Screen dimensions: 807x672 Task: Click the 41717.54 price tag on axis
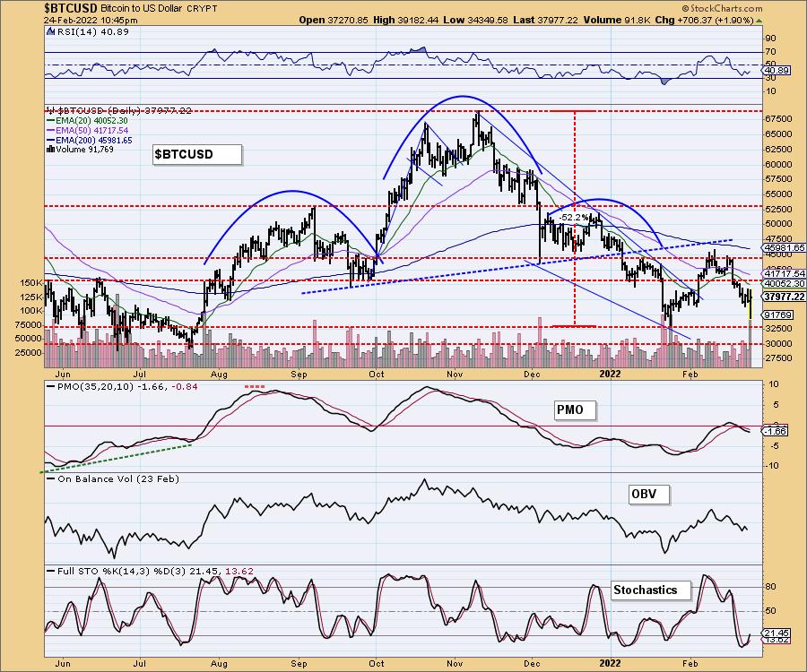tap(785, 273)
